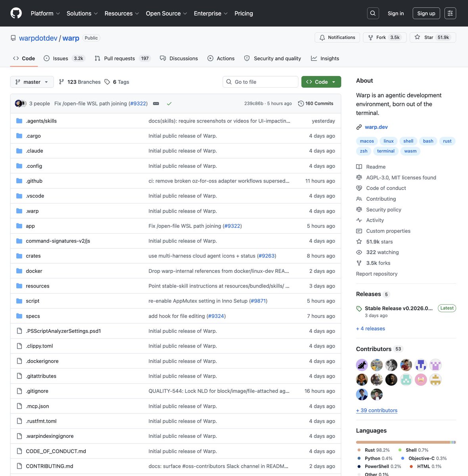468x476 pixels.
Task: Click the rust topic tag
Action: click(447, 141)
